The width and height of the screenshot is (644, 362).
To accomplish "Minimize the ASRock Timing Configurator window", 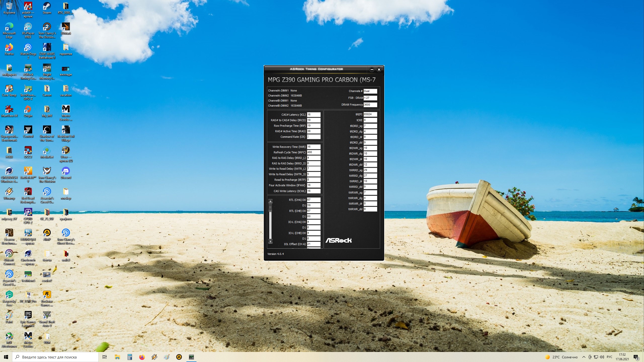I will pos(372,70).
